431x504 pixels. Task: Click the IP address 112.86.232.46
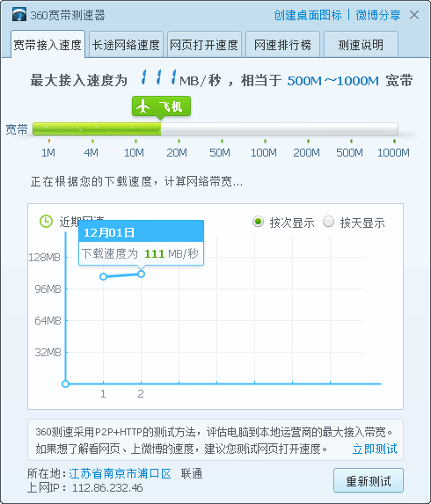point(107,487)
